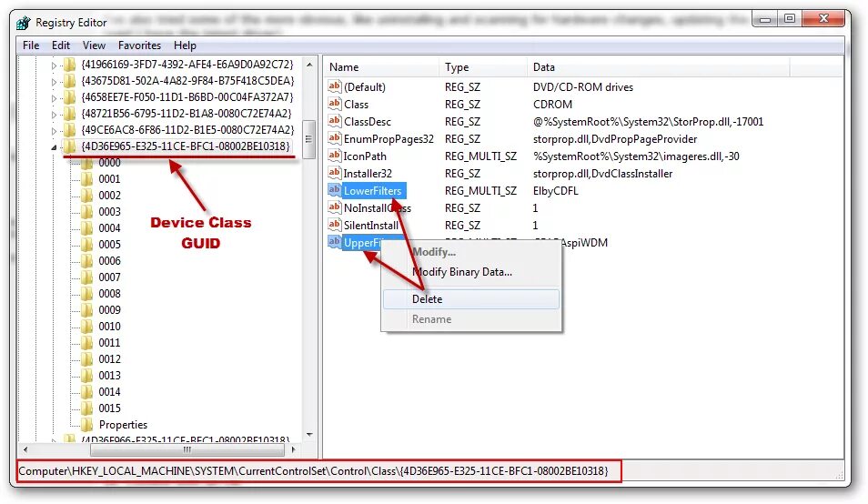Click tree pane scroll down arrow

point(309,436)
